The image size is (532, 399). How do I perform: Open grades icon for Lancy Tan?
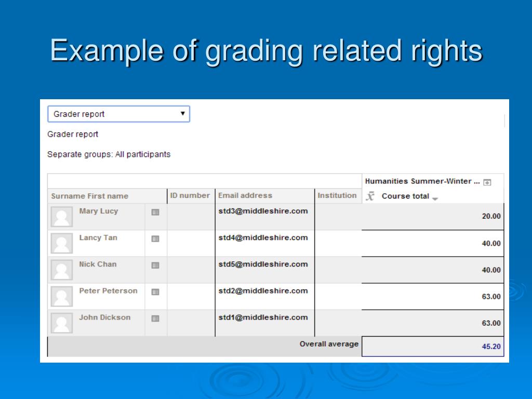(x=155, y=239)
